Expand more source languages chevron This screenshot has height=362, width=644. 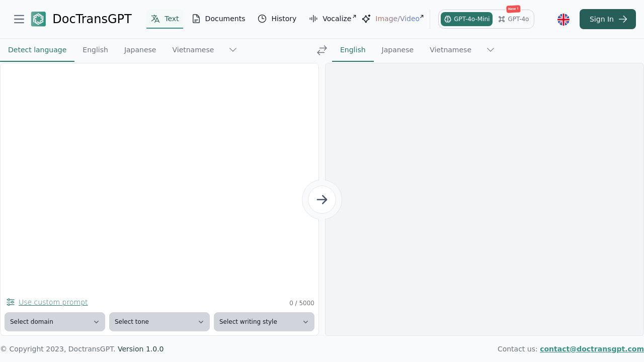232,50
